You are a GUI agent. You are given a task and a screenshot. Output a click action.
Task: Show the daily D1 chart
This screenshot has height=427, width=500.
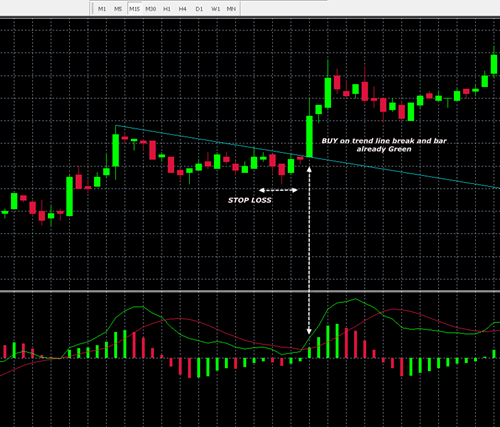[x=199, y=9]
